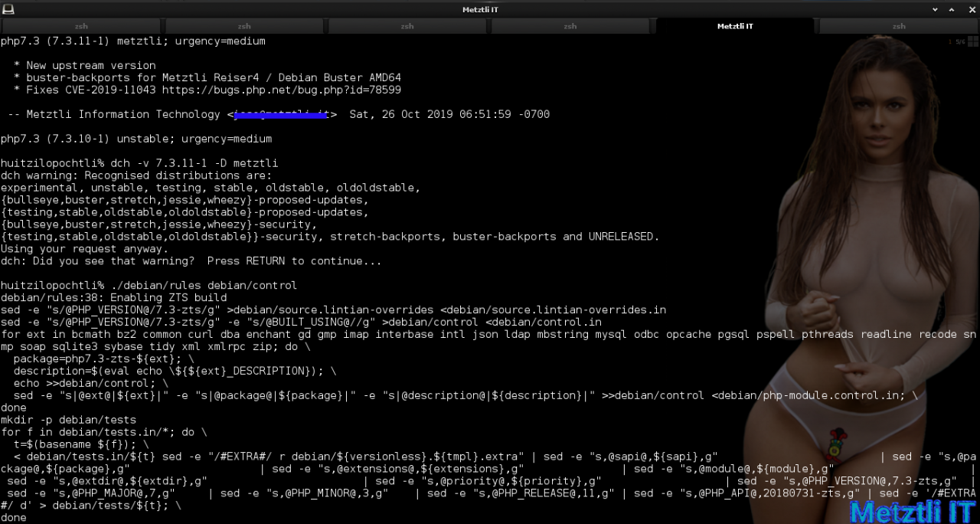Open the window menu icon in title bar
Screen dimensions: 980x524
[7, 8]
